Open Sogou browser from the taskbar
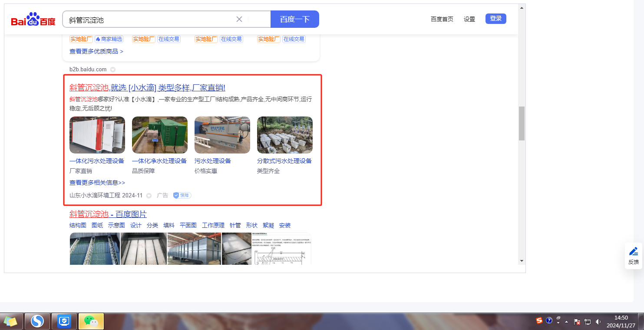 (37, 321)
